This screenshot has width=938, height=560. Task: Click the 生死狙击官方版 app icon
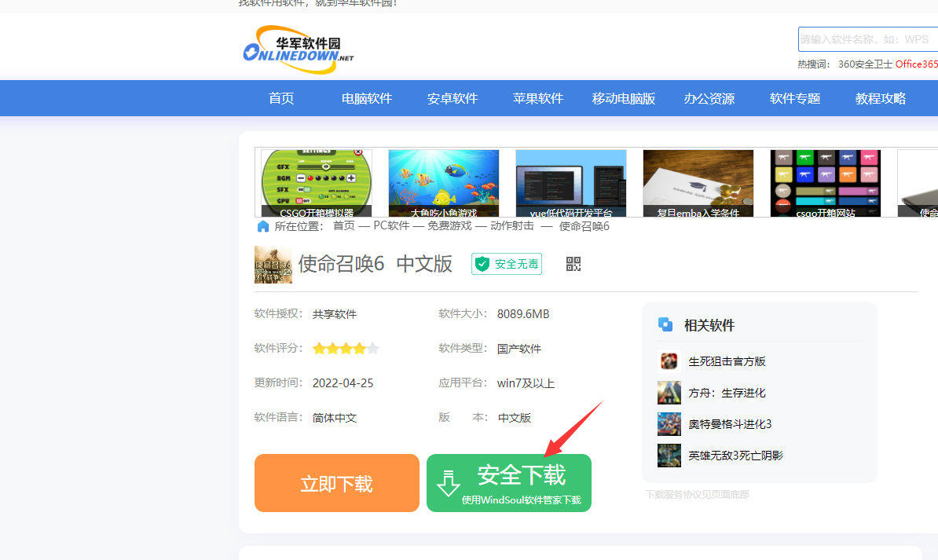(x=669, y=361)
